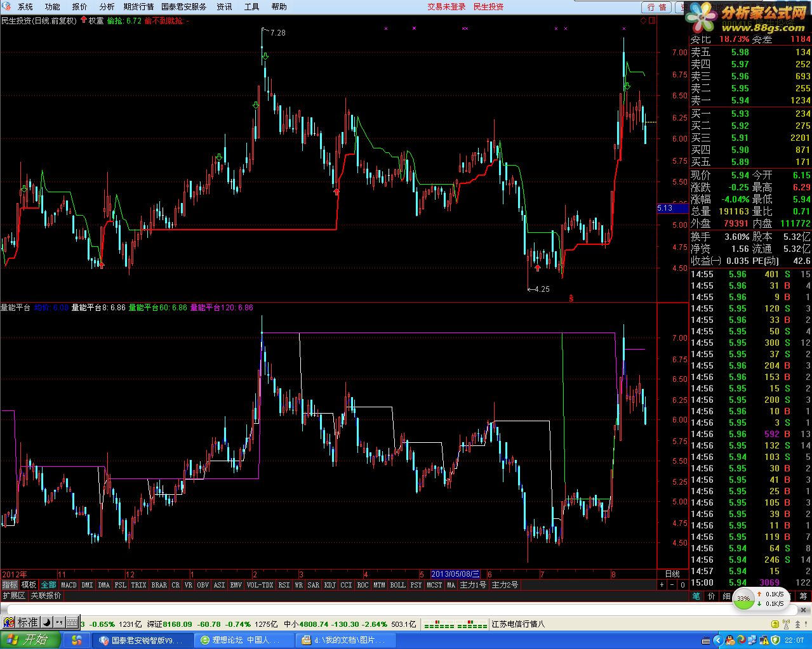Click the 开始 Start button

[x=30, y=639]
